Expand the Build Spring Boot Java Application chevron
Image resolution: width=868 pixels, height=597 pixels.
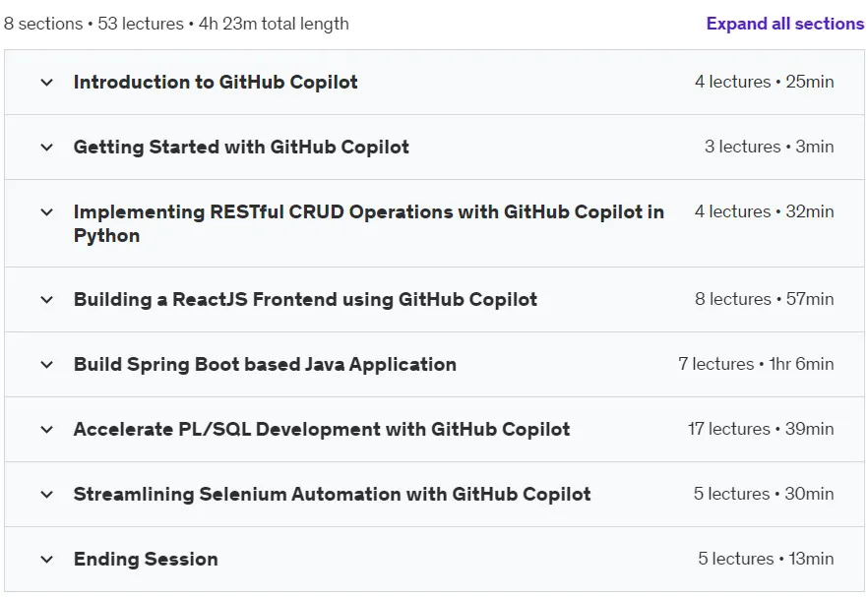pyautogui.click(x=47, y=365)
